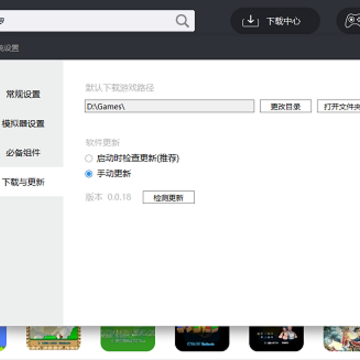Screen dimensions: 360x360
Task: Click the gamepad controller icon
Action: (x=353, y=21)
